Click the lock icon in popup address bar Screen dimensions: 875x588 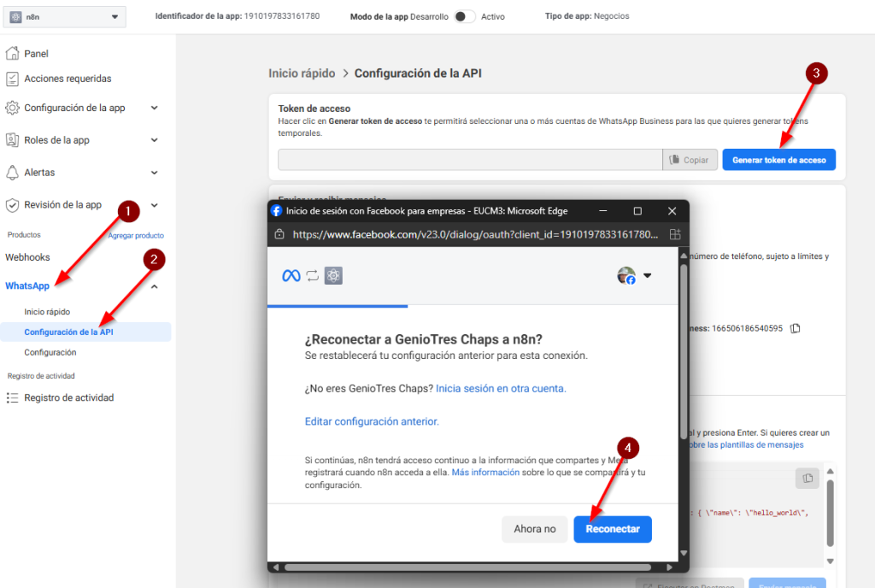(x=279, y=234)
